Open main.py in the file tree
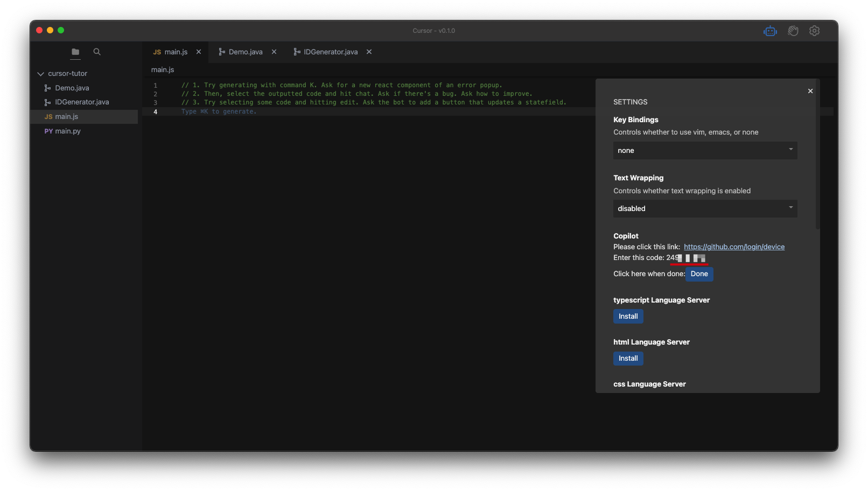The image size is (868, 491). tap(68, 131)
